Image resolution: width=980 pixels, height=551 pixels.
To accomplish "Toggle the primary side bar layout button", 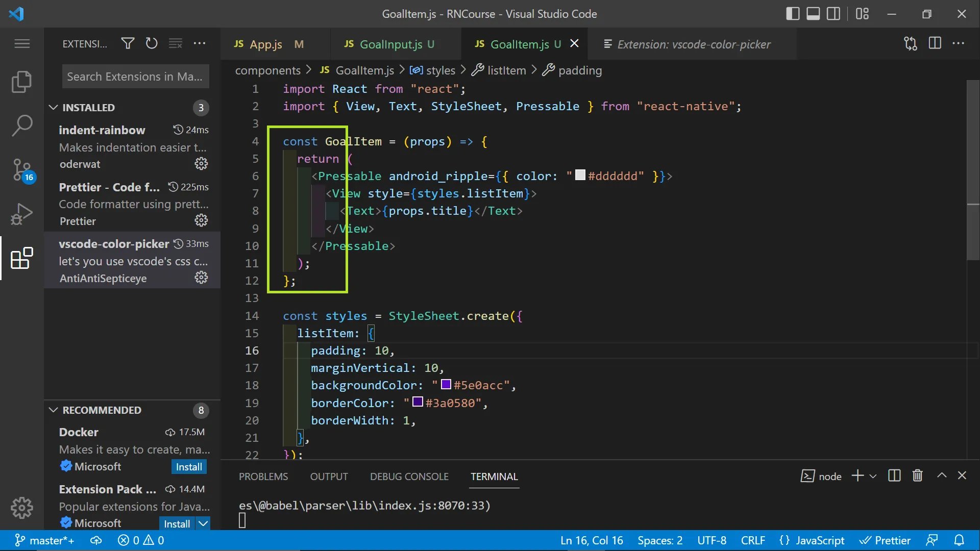I will point(793,14).
